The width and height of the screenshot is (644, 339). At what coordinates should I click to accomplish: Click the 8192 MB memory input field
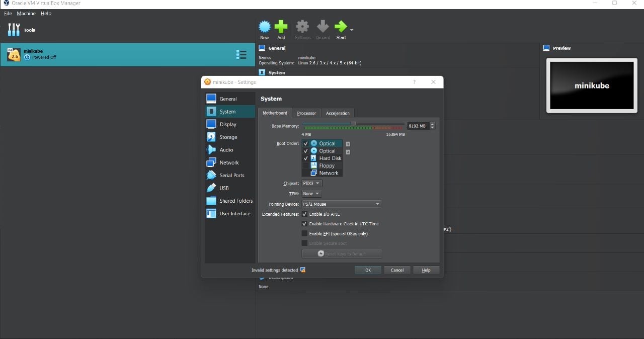point(418,126)
